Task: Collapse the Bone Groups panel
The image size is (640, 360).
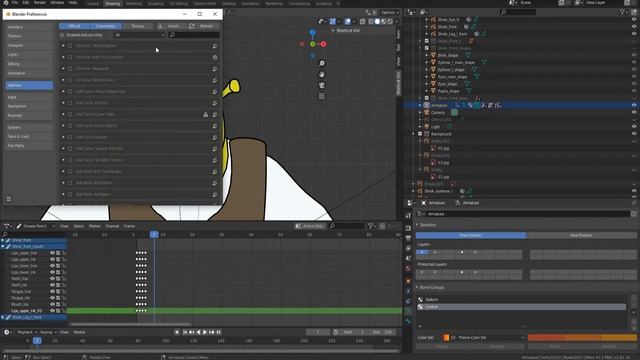Action: [417, 287]
